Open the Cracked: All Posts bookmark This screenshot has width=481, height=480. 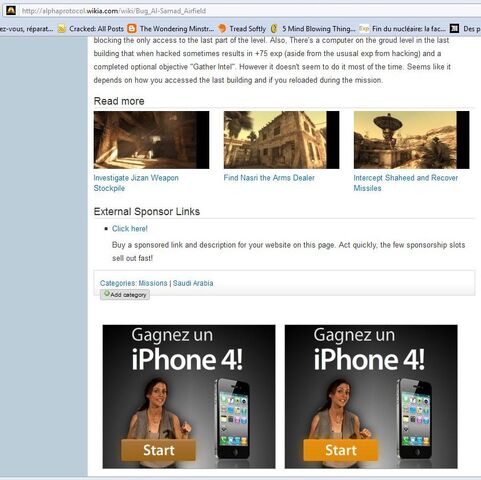[x=96, y=29]
